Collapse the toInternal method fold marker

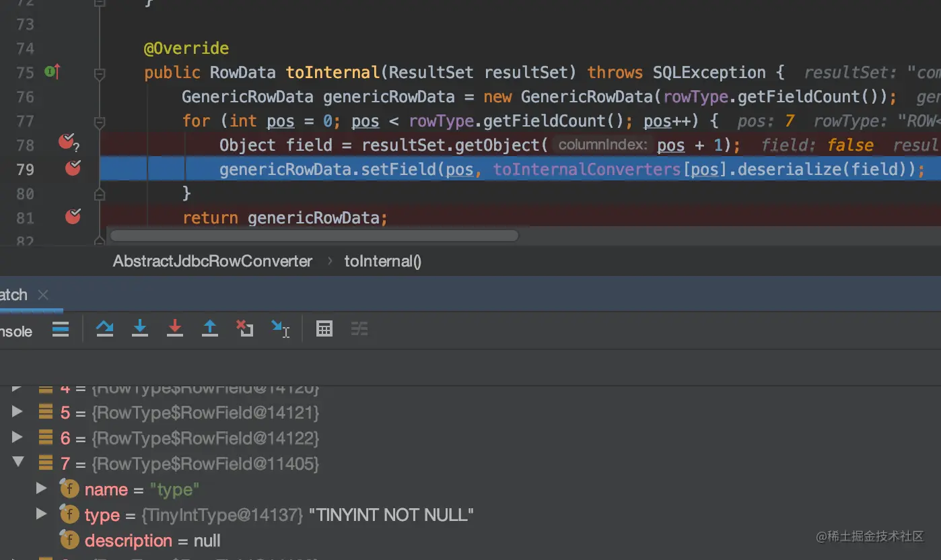pyautogui.click(x=100, y=73)
